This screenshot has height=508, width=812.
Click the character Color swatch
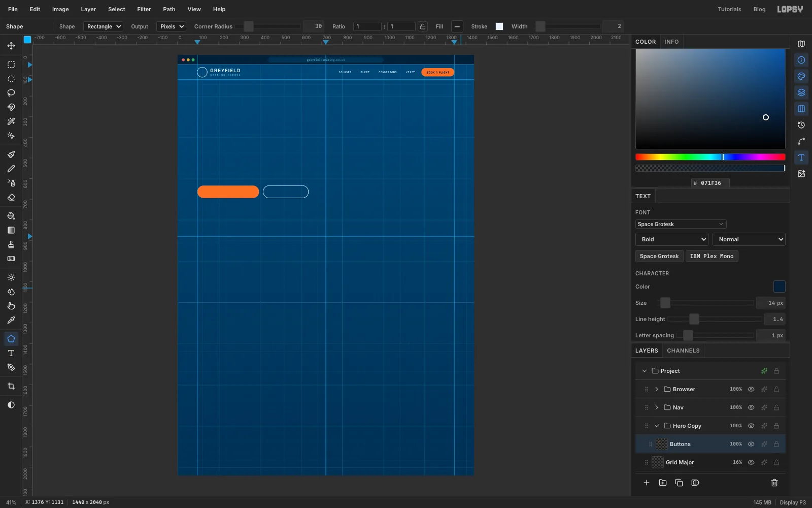[779, 287]
